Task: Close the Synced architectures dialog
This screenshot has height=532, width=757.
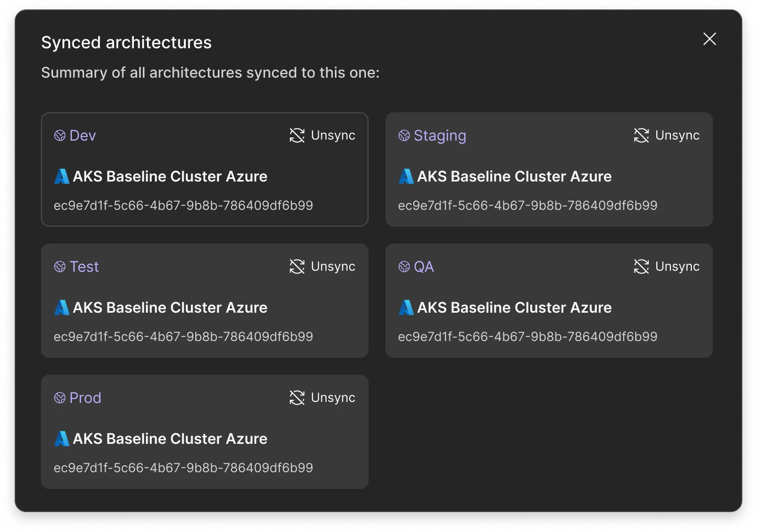Action: coord(709,39)
